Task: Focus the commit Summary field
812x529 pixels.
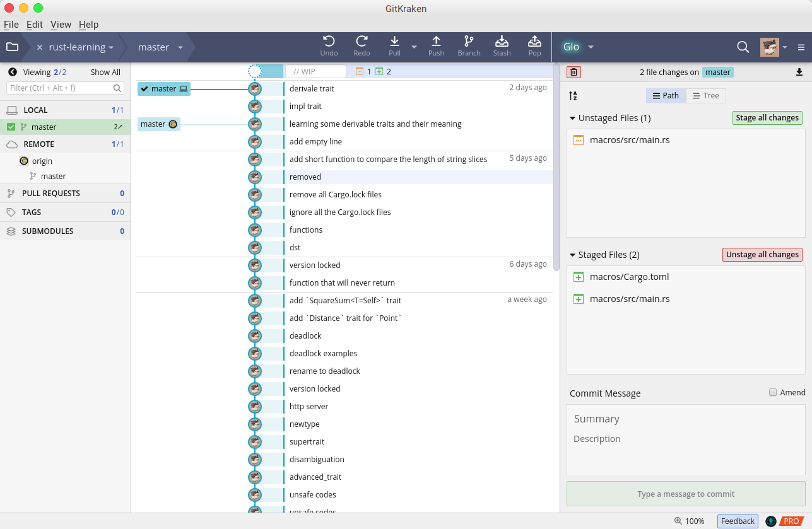Action: (x=686, y=419)
